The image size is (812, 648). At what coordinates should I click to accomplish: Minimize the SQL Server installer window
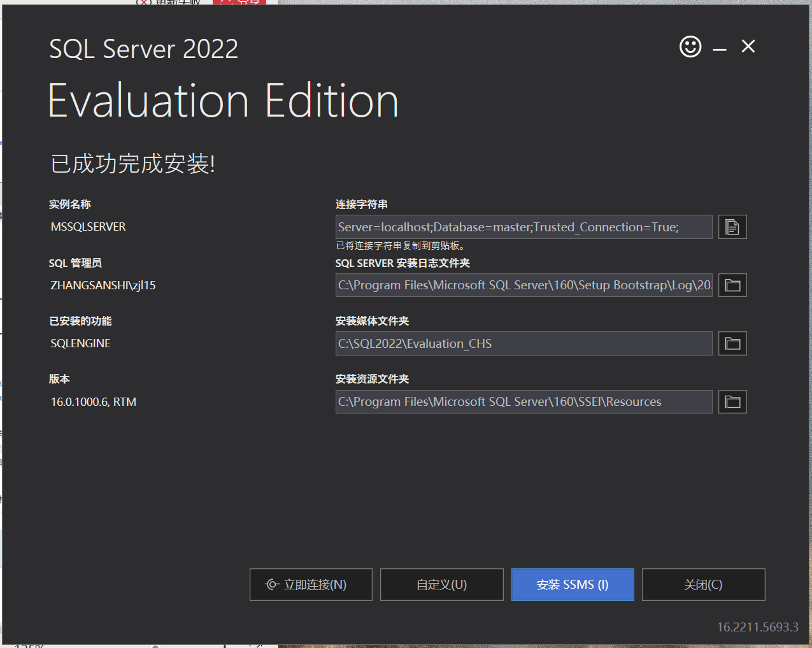point(720,48)
